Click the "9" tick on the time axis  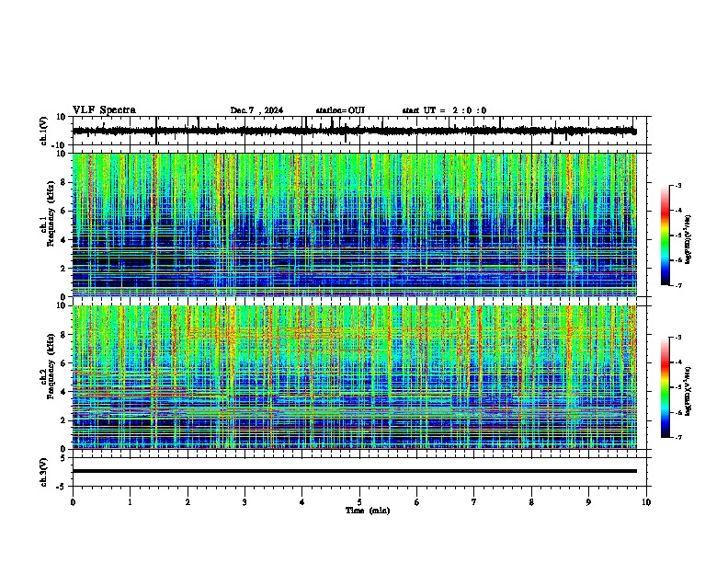click(x=588, y=502)
